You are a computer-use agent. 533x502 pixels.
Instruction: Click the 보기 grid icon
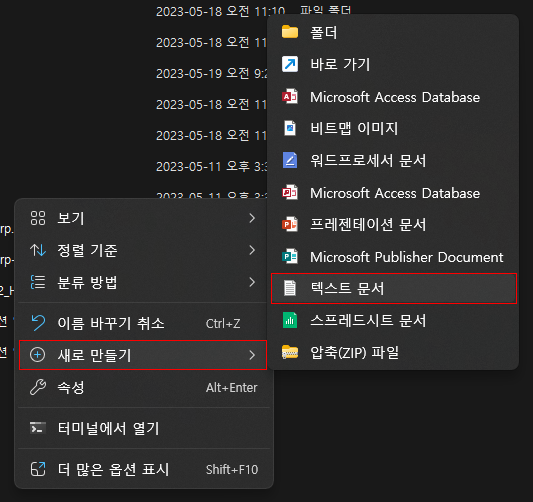coord(38,218)
